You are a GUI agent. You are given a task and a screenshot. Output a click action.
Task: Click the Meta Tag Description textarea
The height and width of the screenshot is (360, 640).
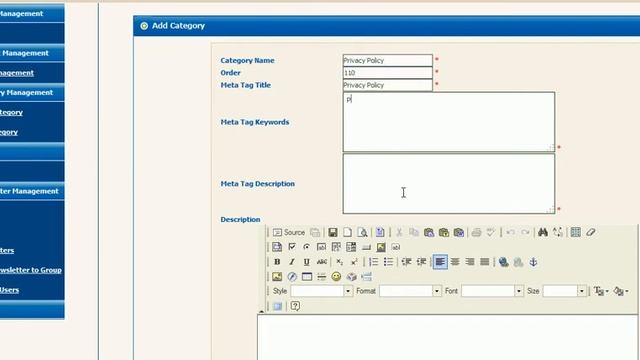coord(449,184)
